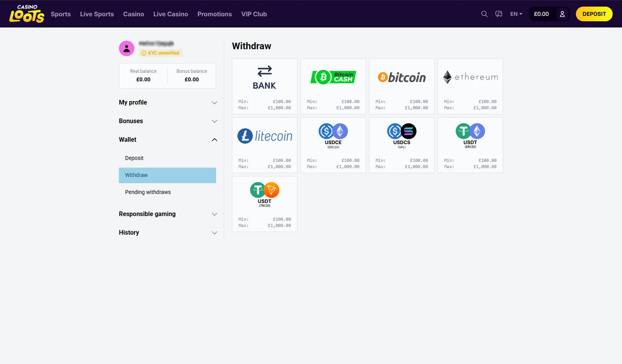Viewport: 622px width, 364px height.
Task: Expand the History section
Action: (x=168, y=233)
